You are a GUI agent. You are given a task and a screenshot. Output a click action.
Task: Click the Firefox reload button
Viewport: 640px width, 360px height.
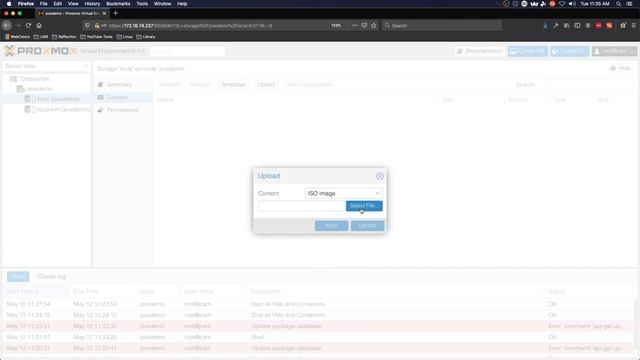click(x=28, y=25)
